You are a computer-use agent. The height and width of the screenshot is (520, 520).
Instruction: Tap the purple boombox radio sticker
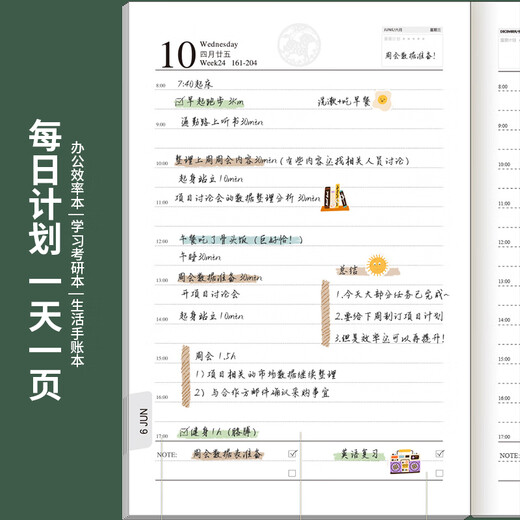click(405, 462)
